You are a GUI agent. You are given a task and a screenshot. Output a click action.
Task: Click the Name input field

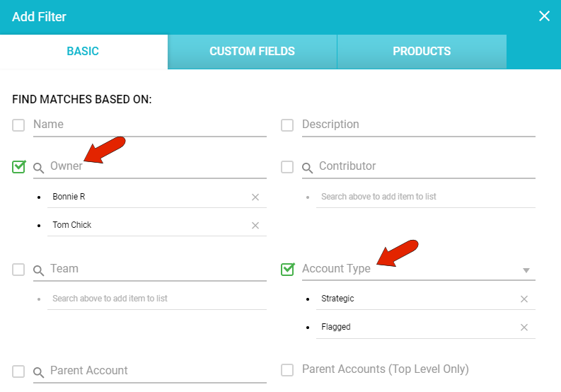coord(149,125)
